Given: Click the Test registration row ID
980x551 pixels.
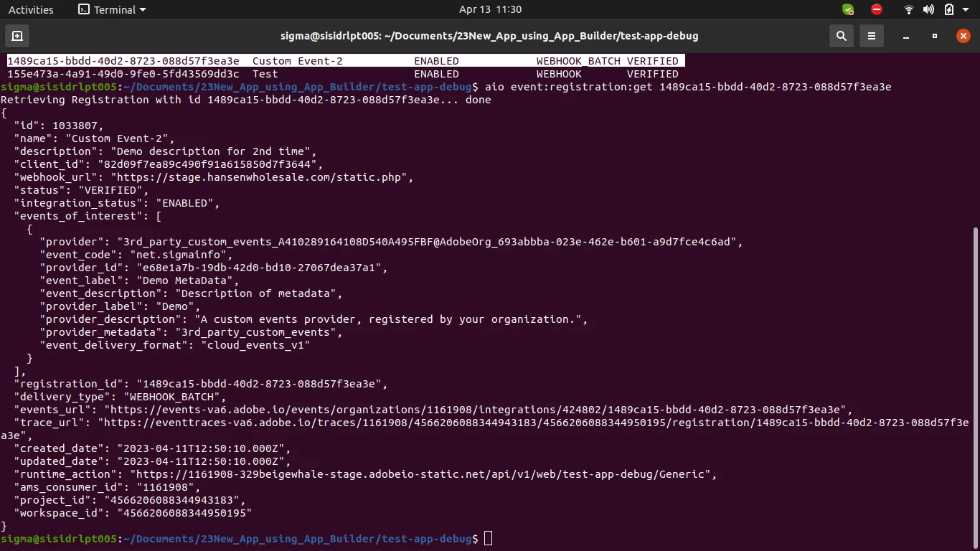Looking at the screenshot, I should (x=123, y=74).
